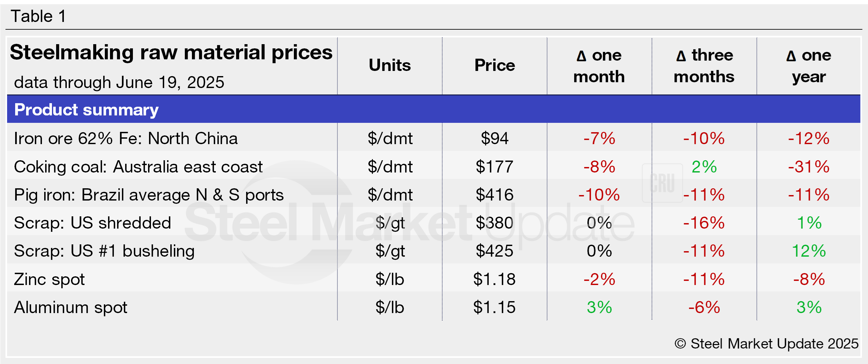Screen dimensions: 868x364
Task: Click the Scrap: US #1 busheling label
Action: point(104,251)
